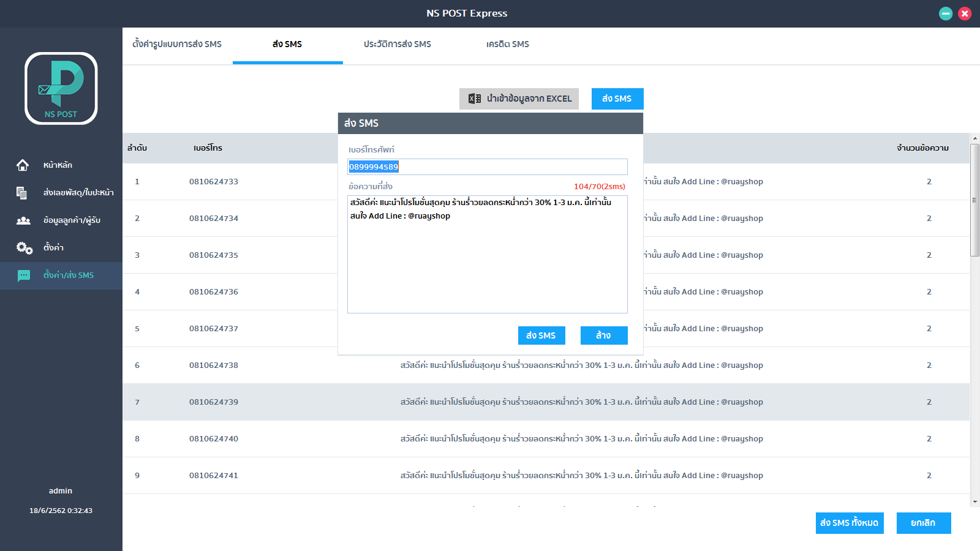Select phone number 0810624739
The height and width of the screenshot is (551, 980).
[214, 402]
